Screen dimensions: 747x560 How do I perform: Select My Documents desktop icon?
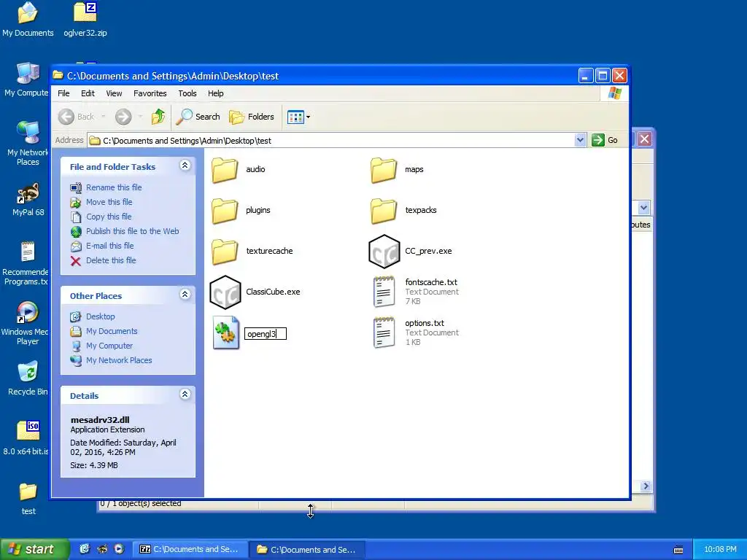[x=28, y=19]
